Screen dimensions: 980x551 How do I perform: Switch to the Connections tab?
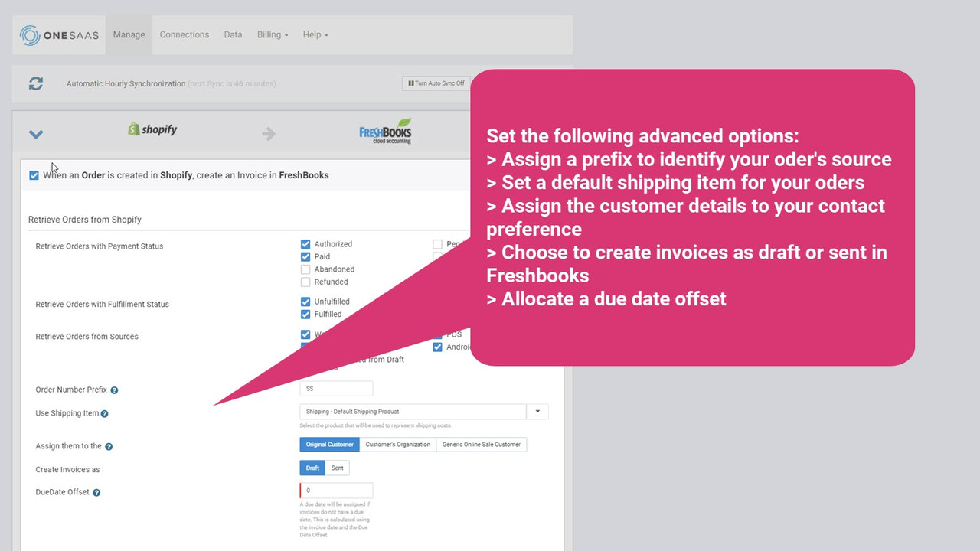tap(184, 34)
